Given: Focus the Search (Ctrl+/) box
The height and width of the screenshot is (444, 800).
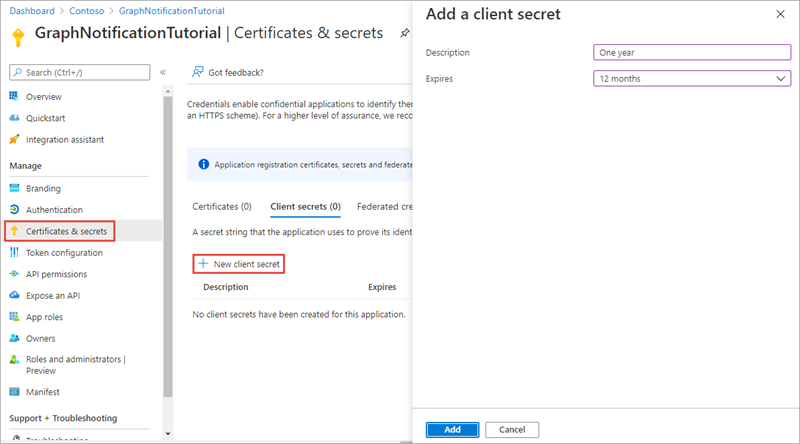Looking at the screenshot, I should 80,72.
